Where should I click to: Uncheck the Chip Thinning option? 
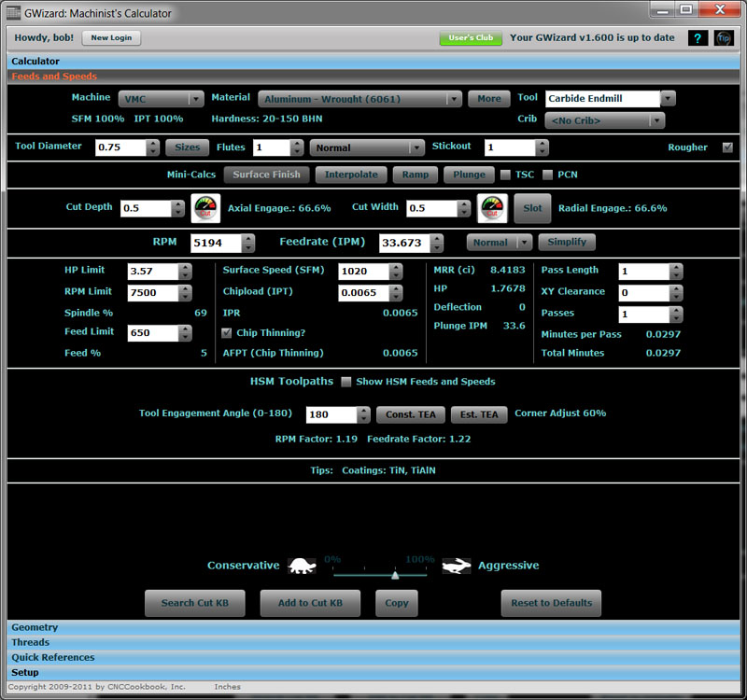pos(225,332)
